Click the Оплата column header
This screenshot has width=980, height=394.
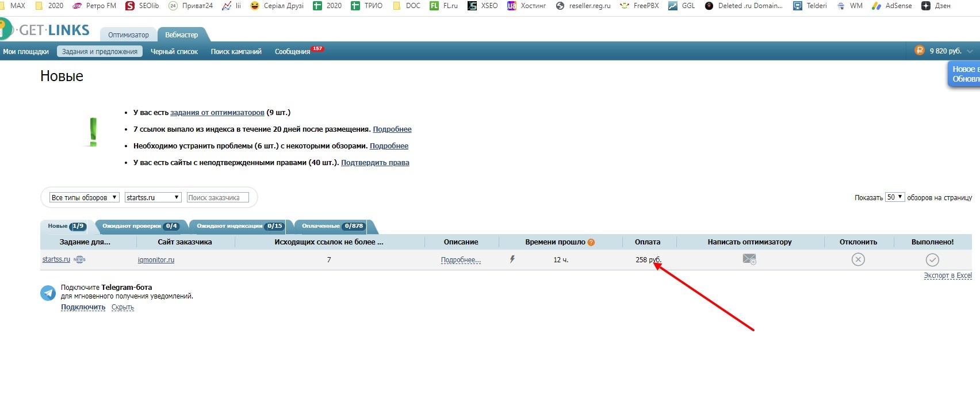coord(648,242)
